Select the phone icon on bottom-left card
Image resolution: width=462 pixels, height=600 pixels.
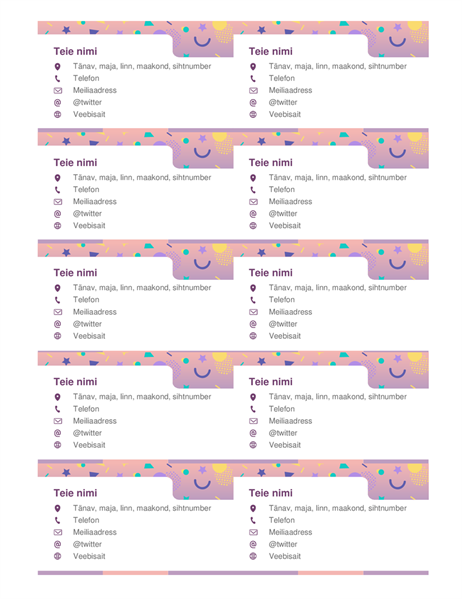57,520
